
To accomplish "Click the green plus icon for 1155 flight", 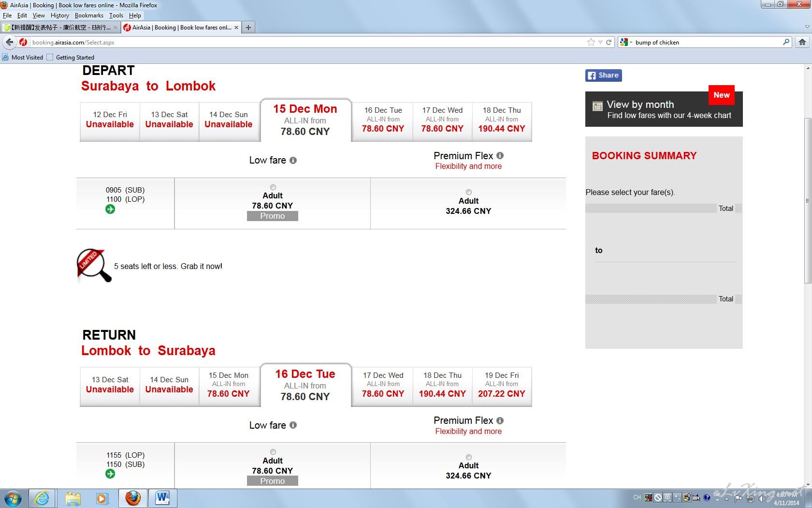I will [x=110, y=474].
